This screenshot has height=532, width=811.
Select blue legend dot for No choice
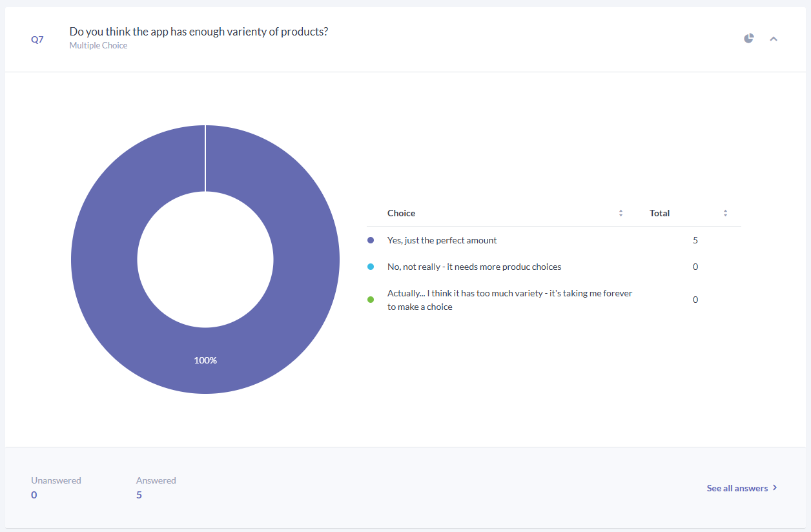click(371, 267)
